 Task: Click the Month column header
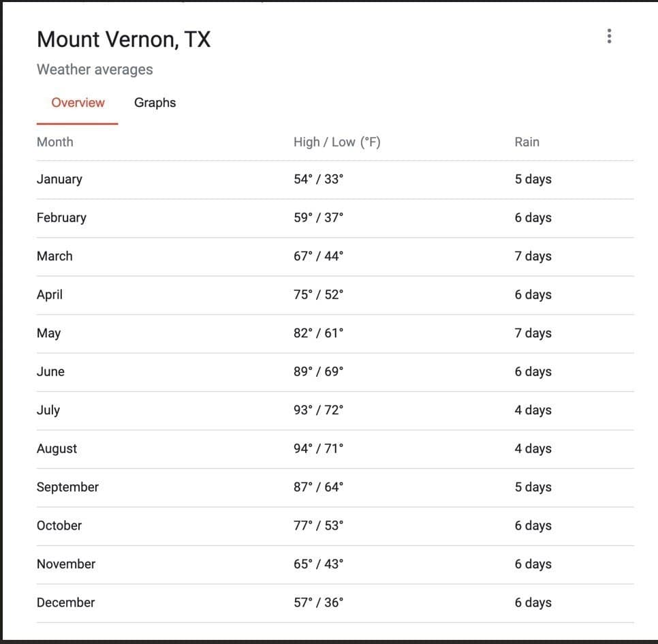tap(55, 142)
